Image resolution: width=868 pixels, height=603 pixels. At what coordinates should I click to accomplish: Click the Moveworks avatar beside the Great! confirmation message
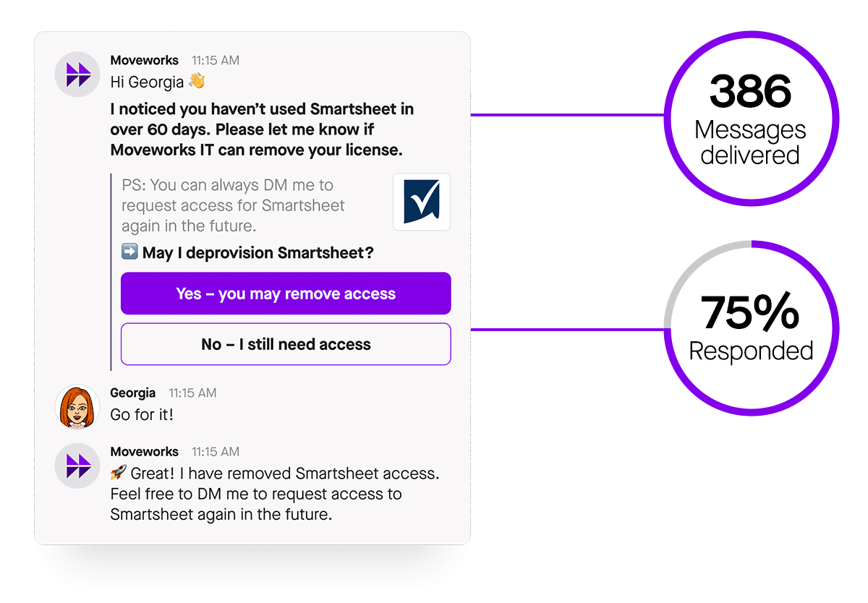click(77, 466)
